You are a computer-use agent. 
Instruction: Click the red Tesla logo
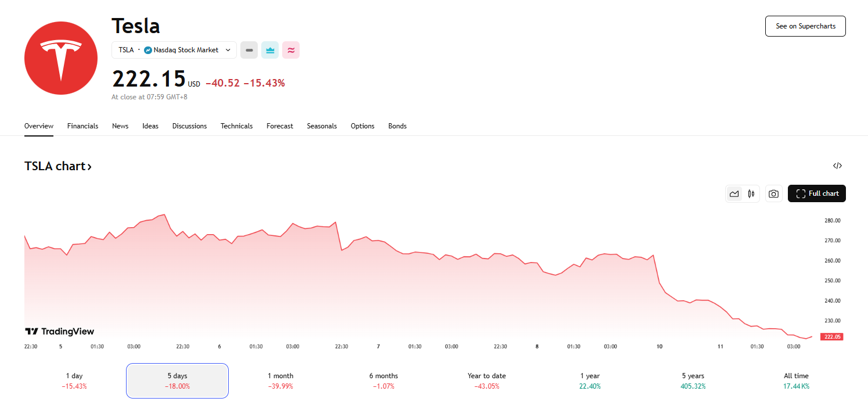point(62,58)
